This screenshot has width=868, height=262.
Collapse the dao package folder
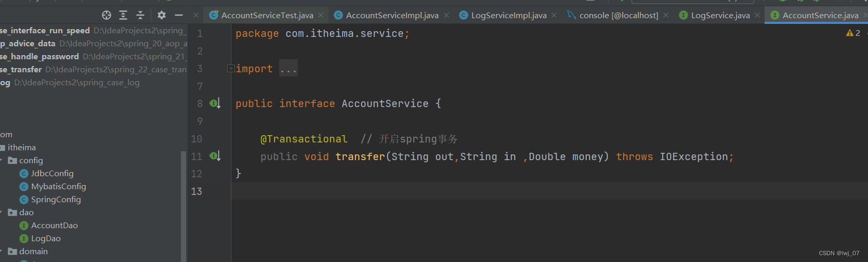(2, 212)
